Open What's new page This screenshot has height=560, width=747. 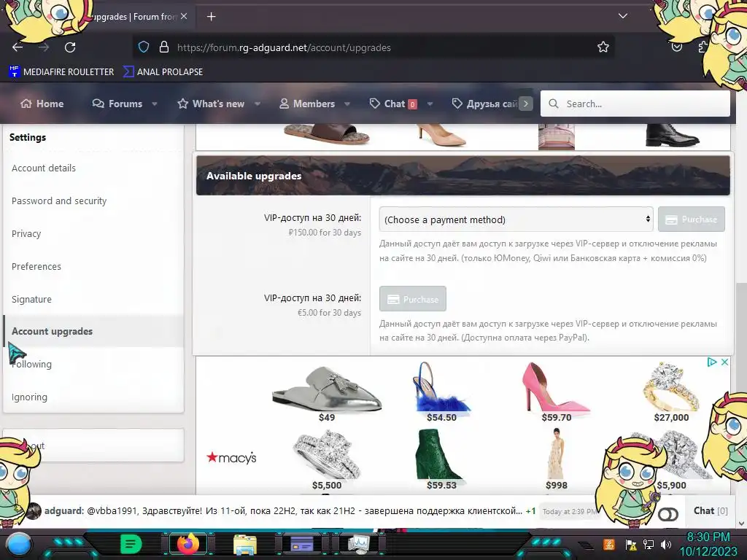(211, 104)
